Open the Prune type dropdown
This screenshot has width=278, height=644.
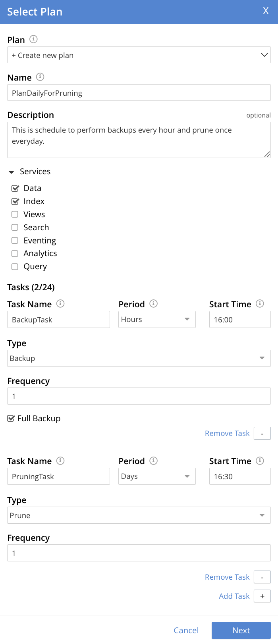click(x=139, y=515)
